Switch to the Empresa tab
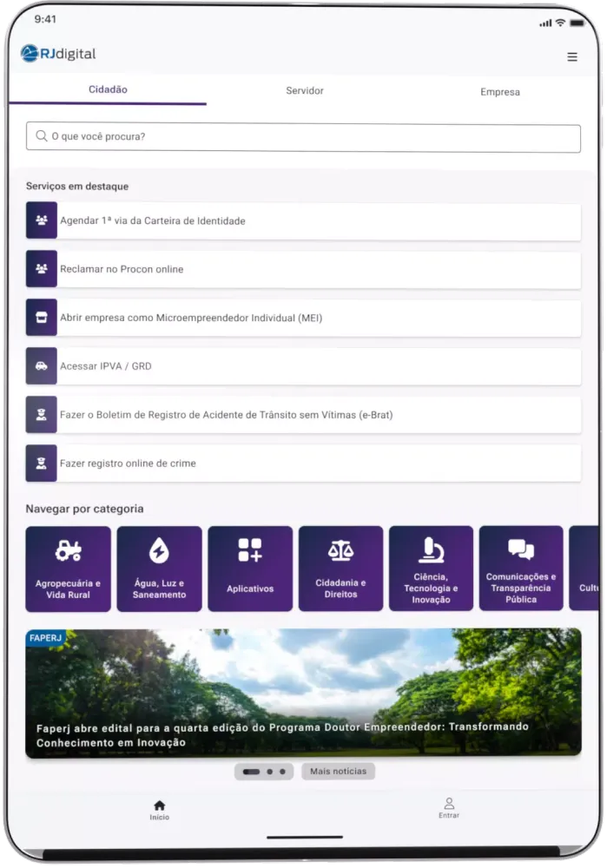 [500, 92]
